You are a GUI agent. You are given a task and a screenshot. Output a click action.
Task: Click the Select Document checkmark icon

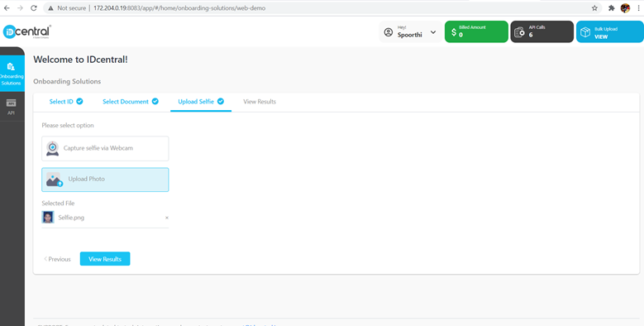[x=155, y=101]
